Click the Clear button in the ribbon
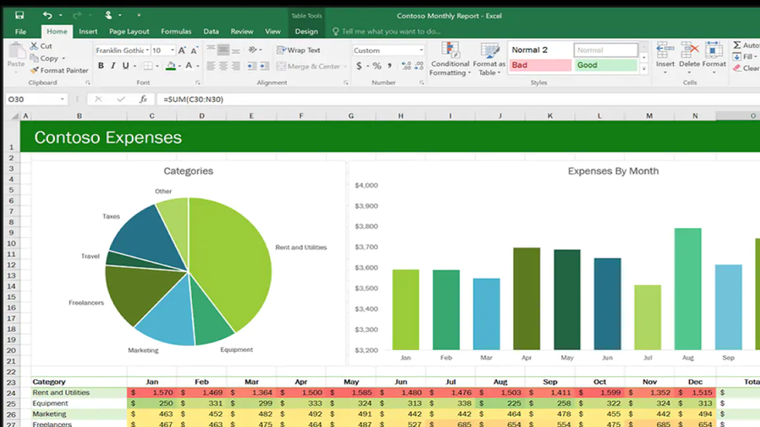This screenshot has width=760, height=427. [746, 68]
